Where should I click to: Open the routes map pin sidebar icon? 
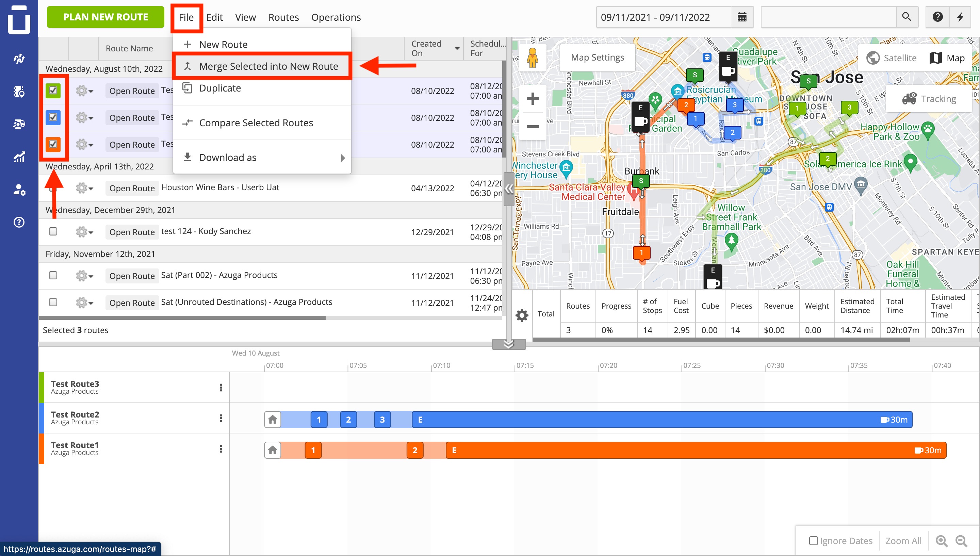point(19,91)
